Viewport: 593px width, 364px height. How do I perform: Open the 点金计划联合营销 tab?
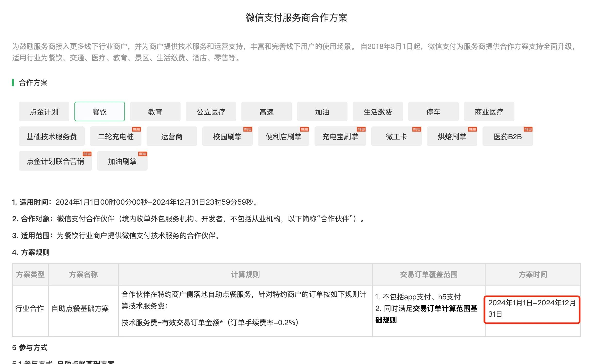tap(55, 161)
